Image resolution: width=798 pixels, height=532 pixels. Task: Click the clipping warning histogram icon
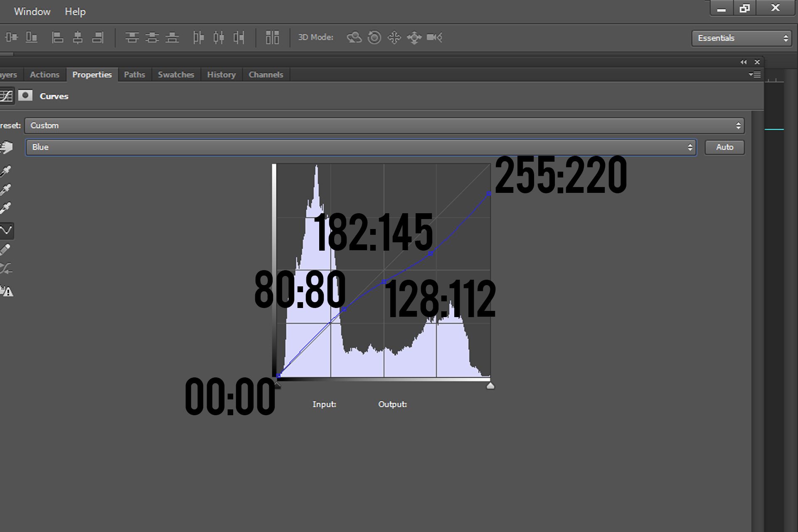click(7, 291)
